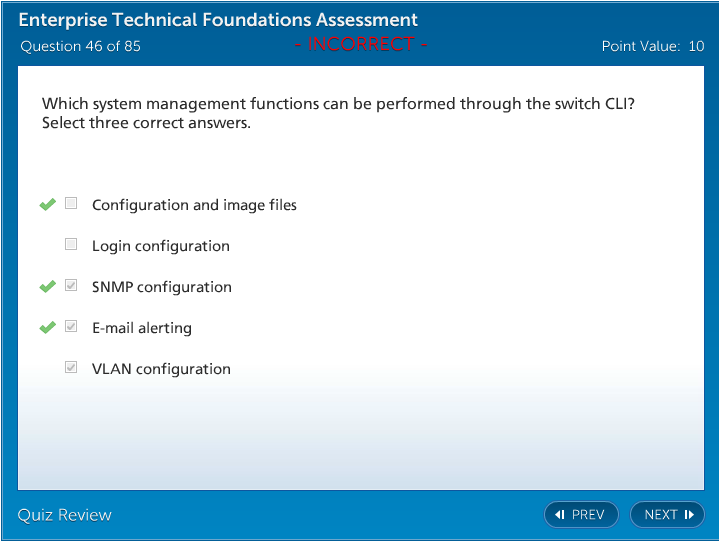The image size is (719, 541).
Task: Click the green checkmark beside E-mail alerting
Action: pyautogui.click(x=47, y=328)
